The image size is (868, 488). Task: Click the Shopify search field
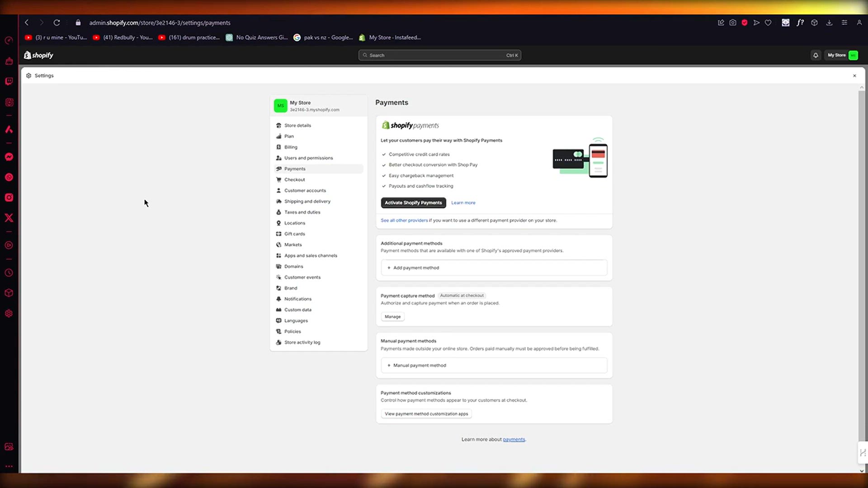(x=439, y=55)
